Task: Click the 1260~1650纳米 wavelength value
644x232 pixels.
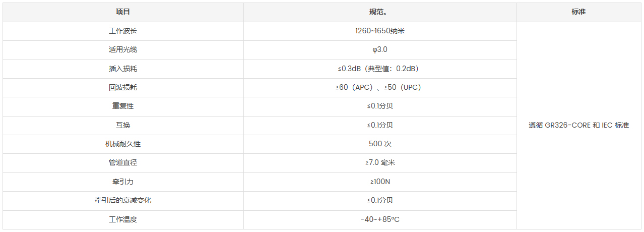Action: pos(380,31)
